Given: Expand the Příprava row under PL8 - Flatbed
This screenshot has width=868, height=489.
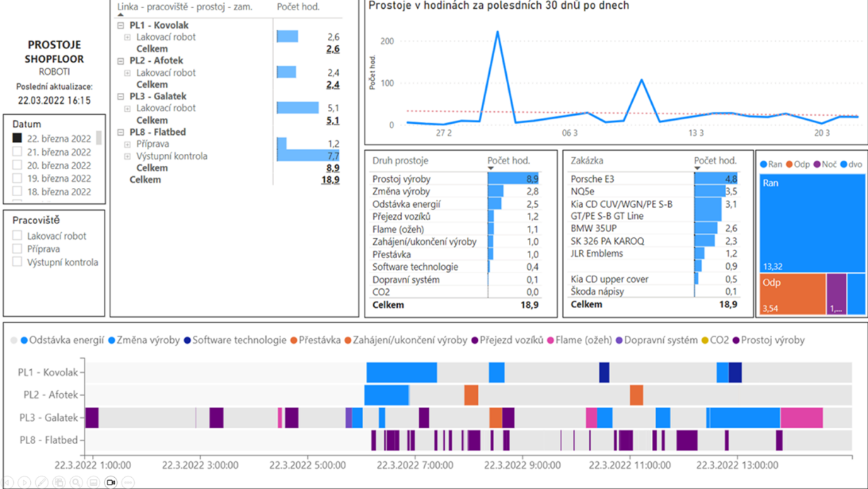Looking at the screenshot, I should [x=127, y=144].
